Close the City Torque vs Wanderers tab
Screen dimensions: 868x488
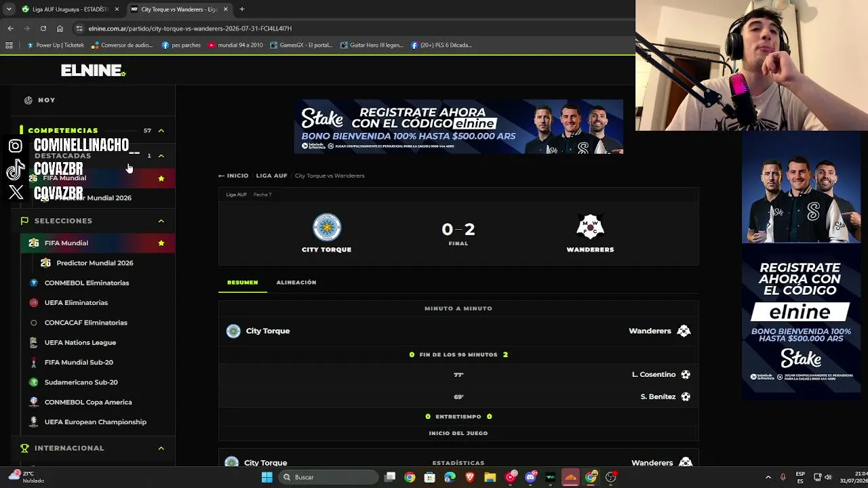[226, 9]
